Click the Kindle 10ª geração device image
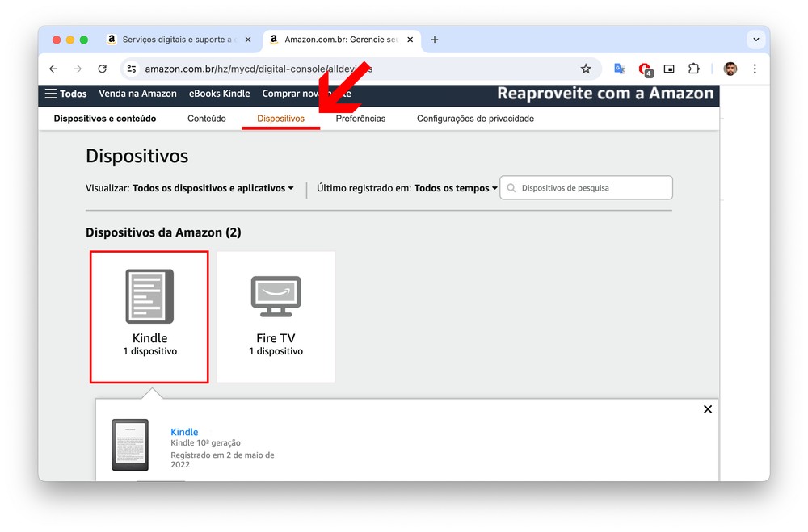This screenshot has height=532, width=808. tap(130, 445)
